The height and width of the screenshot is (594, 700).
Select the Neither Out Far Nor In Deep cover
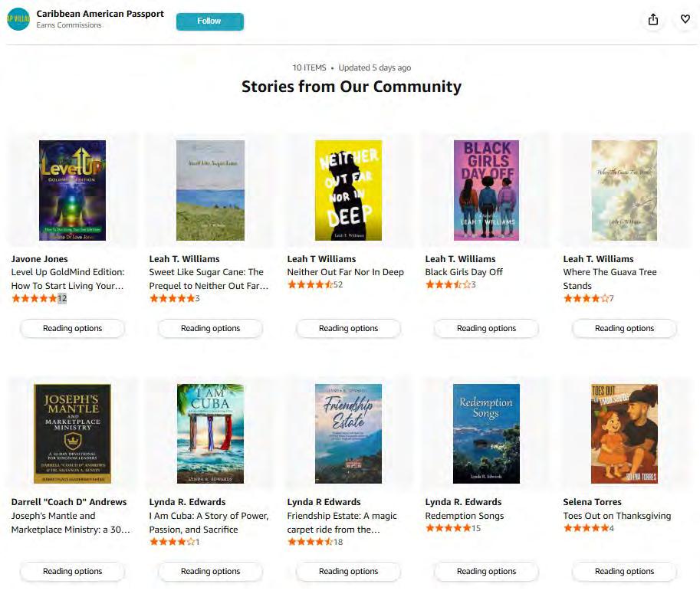coord(348,190)
